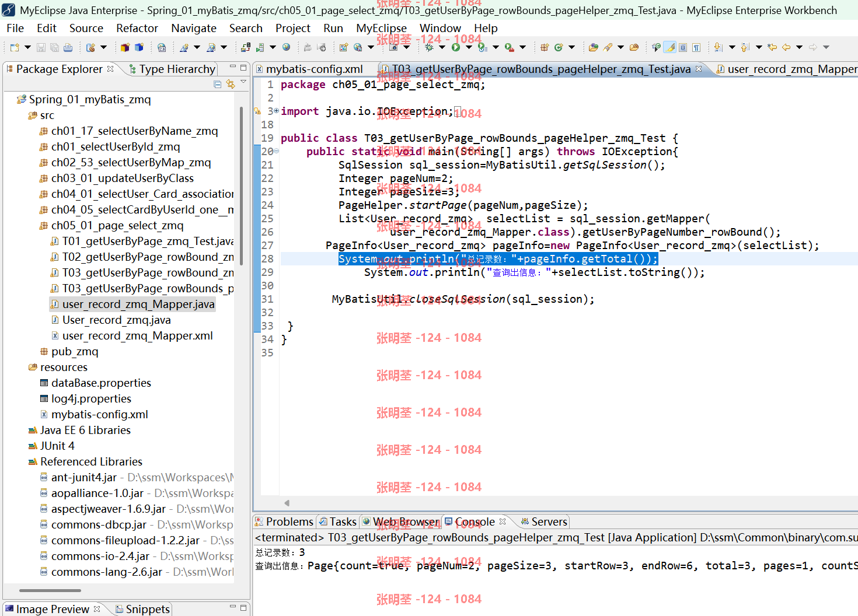858x616 pixels.
Task: Switch to Type Hierarchy tab
Action: click(x=172, y=69)
